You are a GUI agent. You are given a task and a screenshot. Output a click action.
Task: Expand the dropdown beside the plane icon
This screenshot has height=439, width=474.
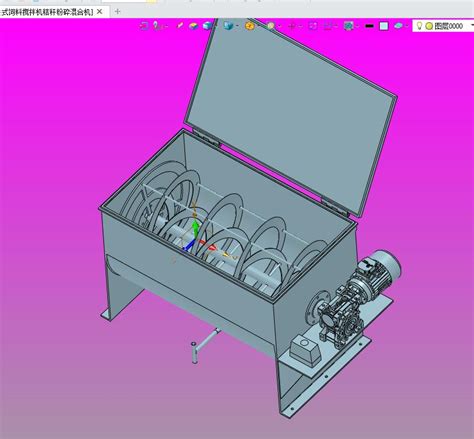[407, 26]
